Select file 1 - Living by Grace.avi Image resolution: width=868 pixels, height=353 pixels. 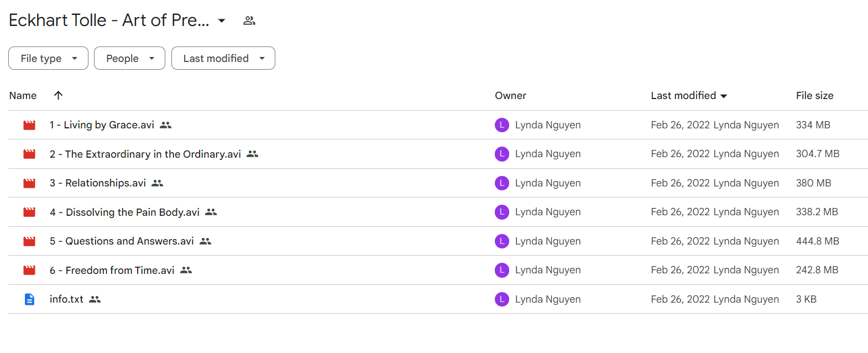tap(102, 125)
